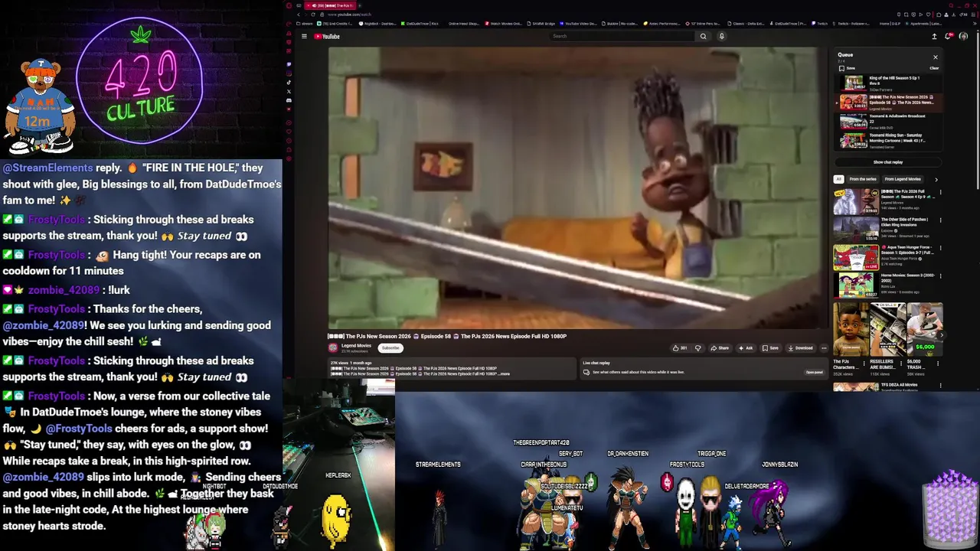Image resolution: width=980 pixels, height=551 pixels.
Task: Click Open panel for live chat replay
Action: click(814, 372)
